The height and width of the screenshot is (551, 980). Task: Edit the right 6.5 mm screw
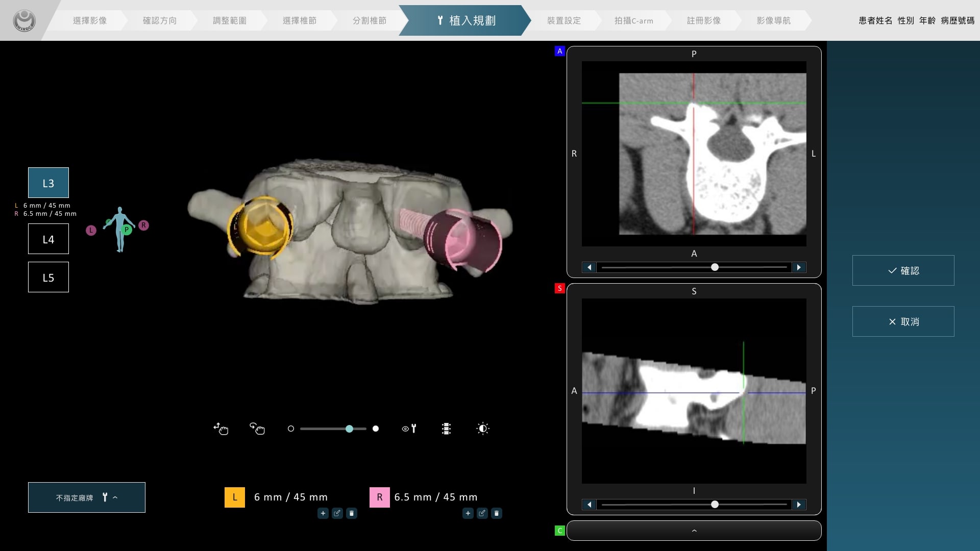click(482, 513)
